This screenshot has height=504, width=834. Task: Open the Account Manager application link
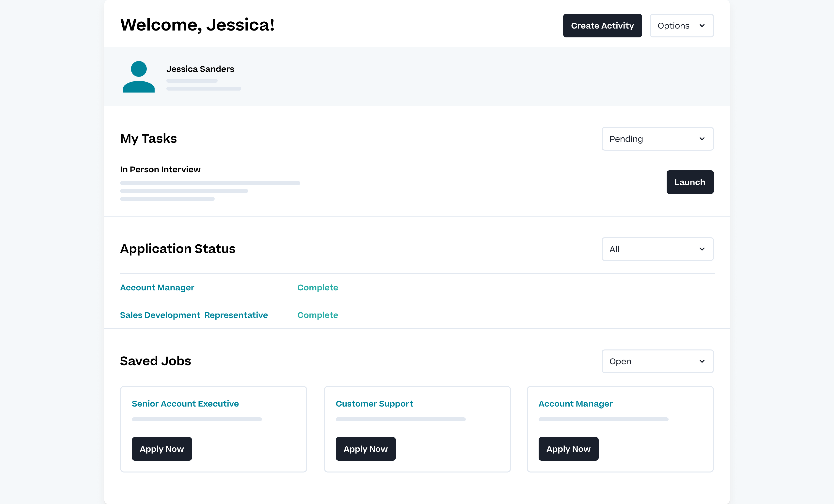coord(157,287)
